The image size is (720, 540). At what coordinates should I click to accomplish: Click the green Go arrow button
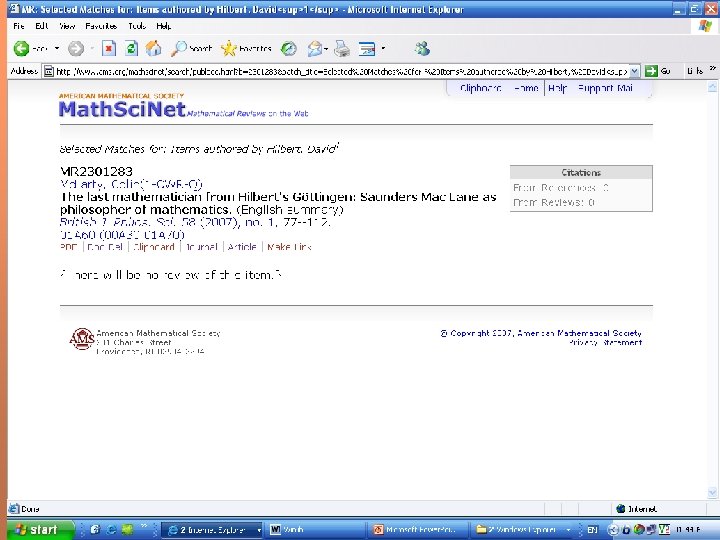[x=651, y=71]
